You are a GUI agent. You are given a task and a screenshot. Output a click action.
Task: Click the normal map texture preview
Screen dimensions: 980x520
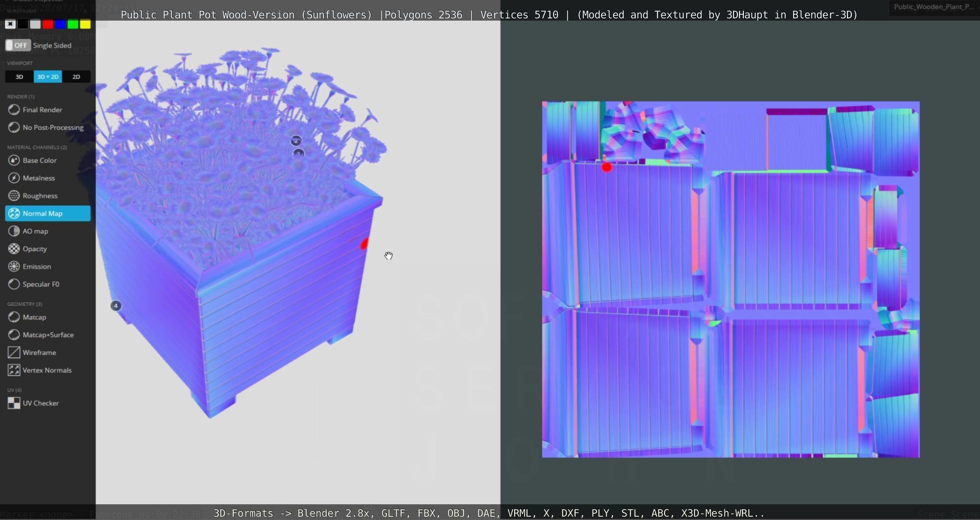730,279
